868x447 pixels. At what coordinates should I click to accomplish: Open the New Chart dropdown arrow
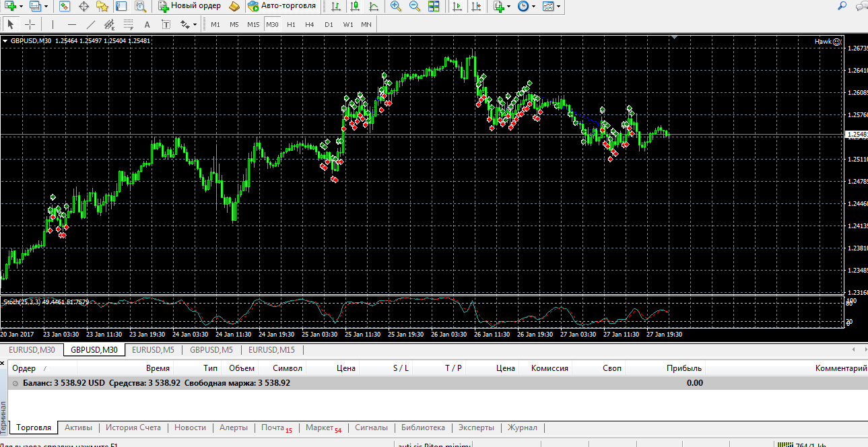coord(22,7)
